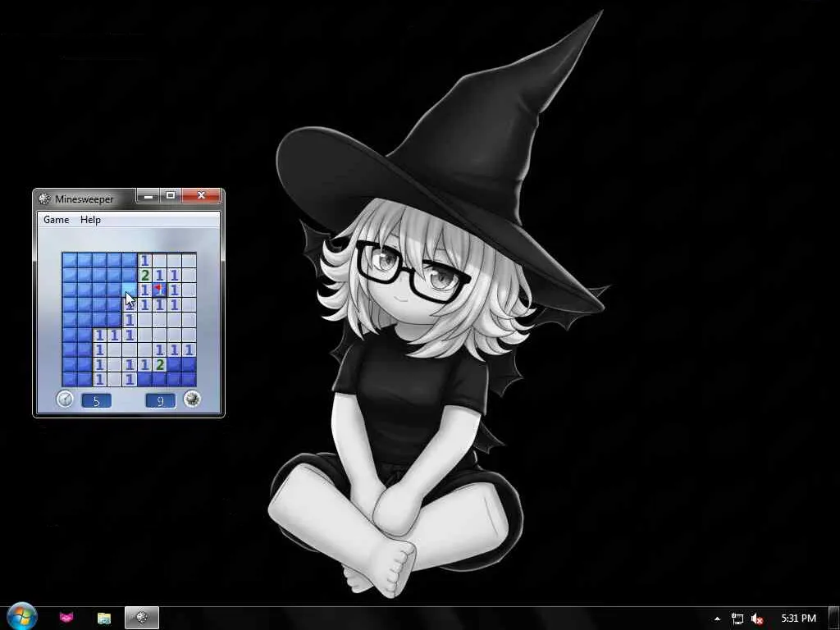Screen dimensions: 840x630
Task: Click the elapsed time display showing 5
Action: coord(97,400)
